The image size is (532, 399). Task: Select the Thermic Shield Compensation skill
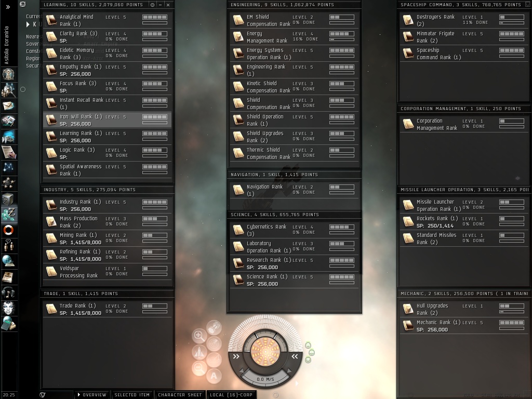[294, 153]
